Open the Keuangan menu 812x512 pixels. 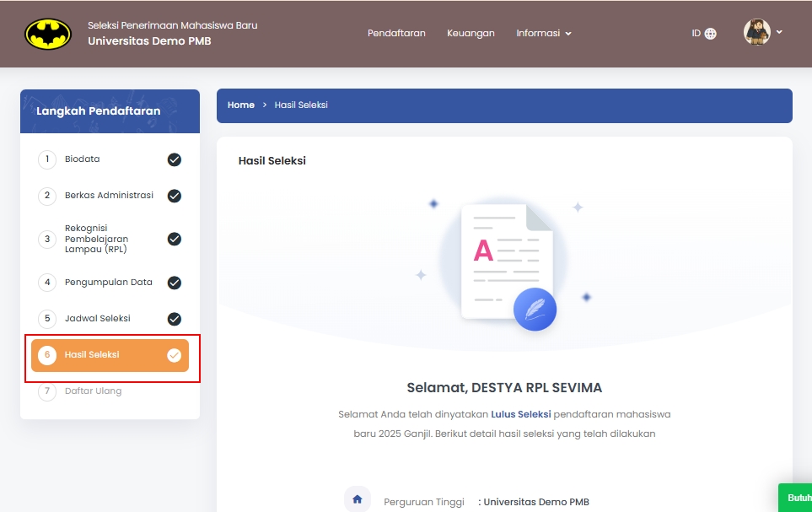pos(471,34)
